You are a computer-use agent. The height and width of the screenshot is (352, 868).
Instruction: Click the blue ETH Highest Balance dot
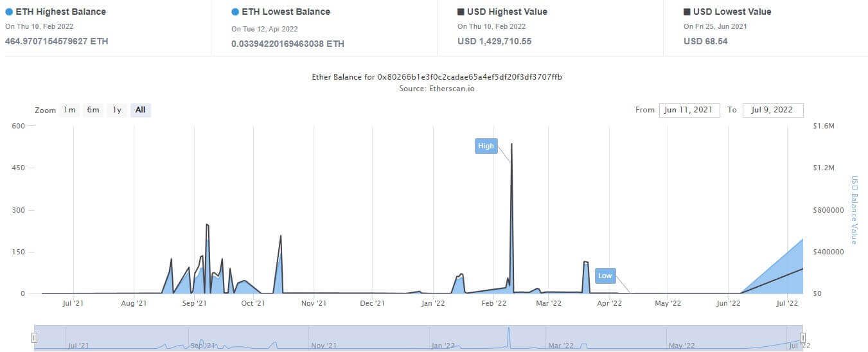click(x=9, y=12)
